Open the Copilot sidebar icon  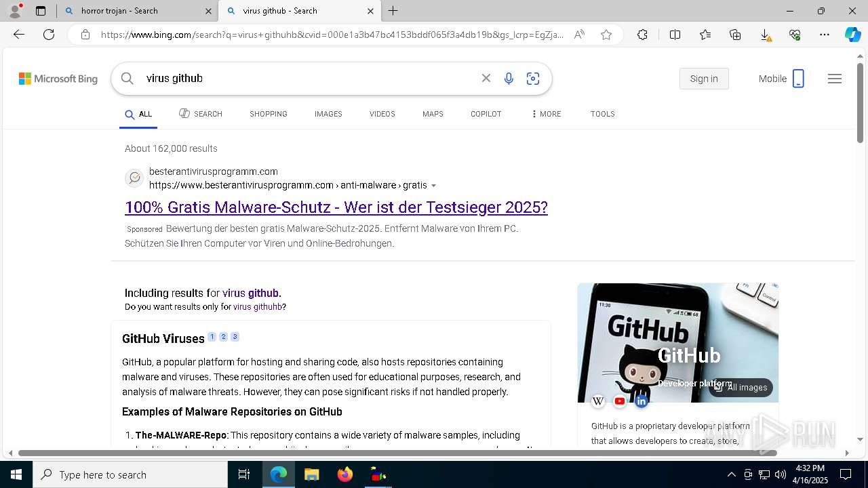852,35
